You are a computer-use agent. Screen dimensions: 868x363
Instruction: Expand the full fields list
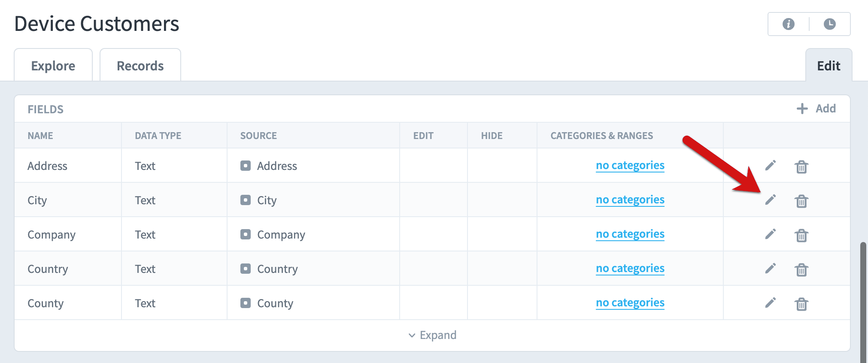click(432, 335)
